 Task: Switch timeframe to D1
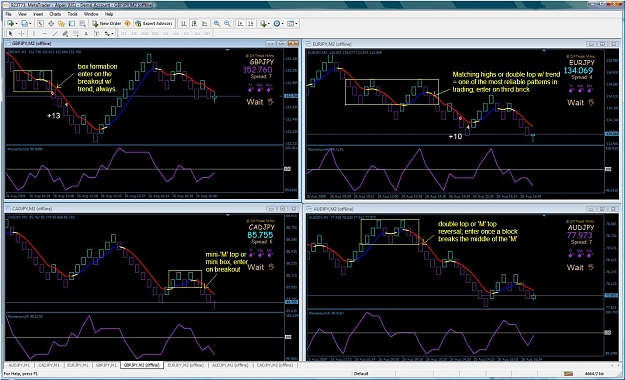point(186,33)
